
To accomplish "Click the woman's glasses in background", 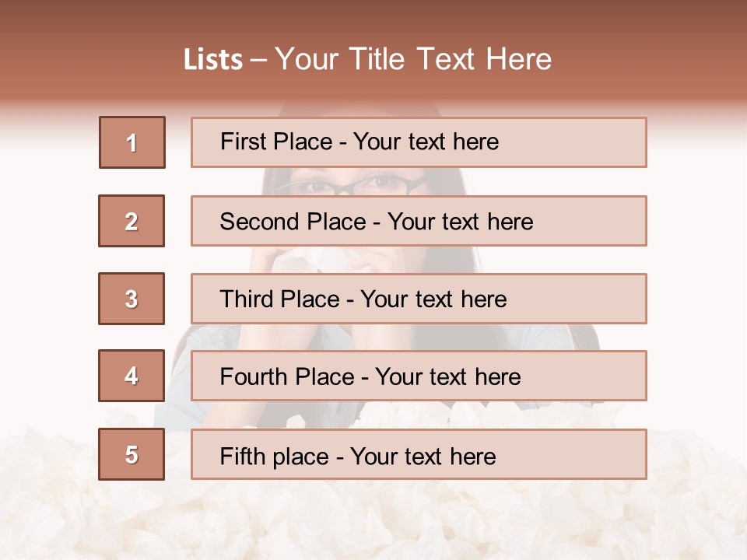I will (x=350, y=185).
